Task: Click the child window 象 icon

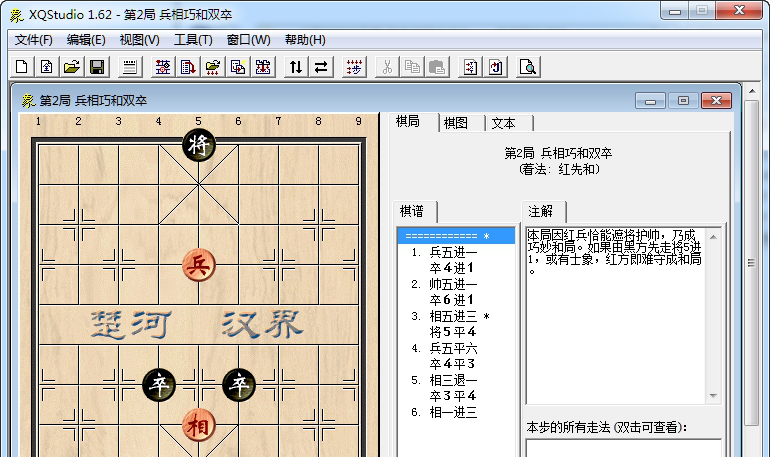Action: click(x=28, y=101)
